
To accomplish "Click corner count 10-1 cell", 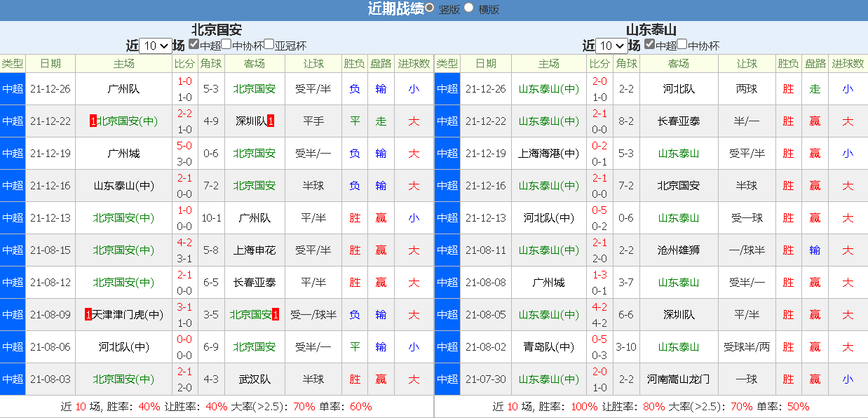I will pos(211,218).
